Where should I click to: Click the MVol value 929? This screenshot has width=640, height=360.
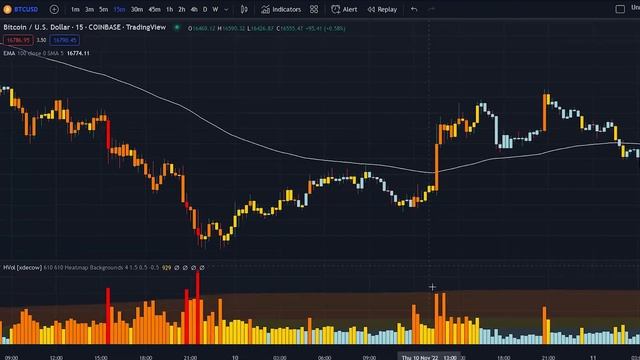166,268
